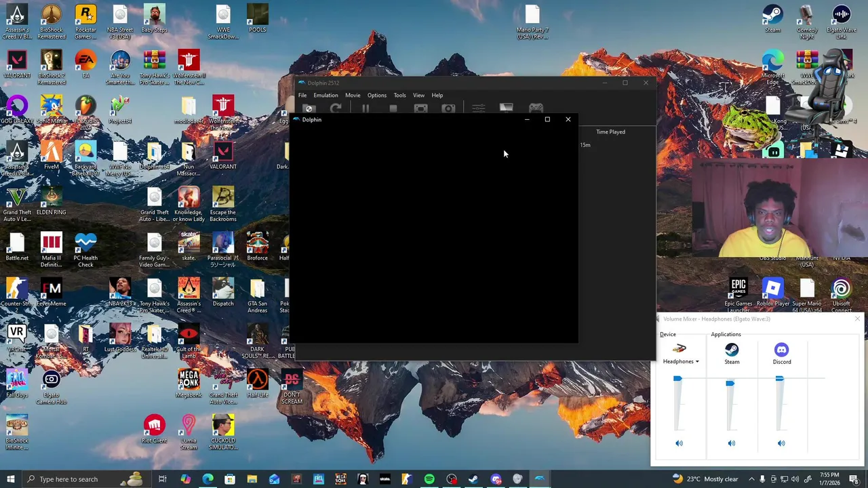868x488 pixels.
Task: Adjust the Headphones volume slider
Action: click(677, 379)
